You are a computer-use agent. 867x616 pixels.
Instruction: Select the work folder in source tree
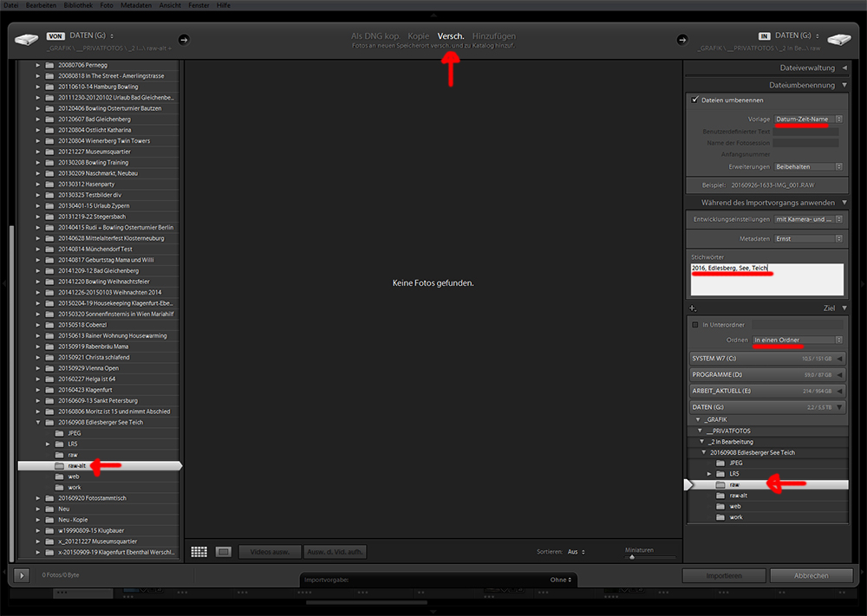pyautogui.click(x=74, y=487)
